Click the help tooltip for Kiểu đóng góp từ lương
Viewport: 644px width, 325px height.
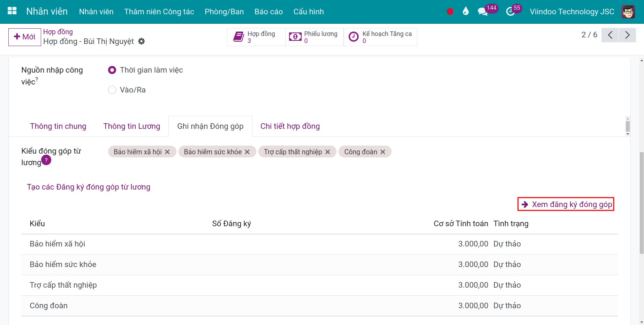coord(46,160)
